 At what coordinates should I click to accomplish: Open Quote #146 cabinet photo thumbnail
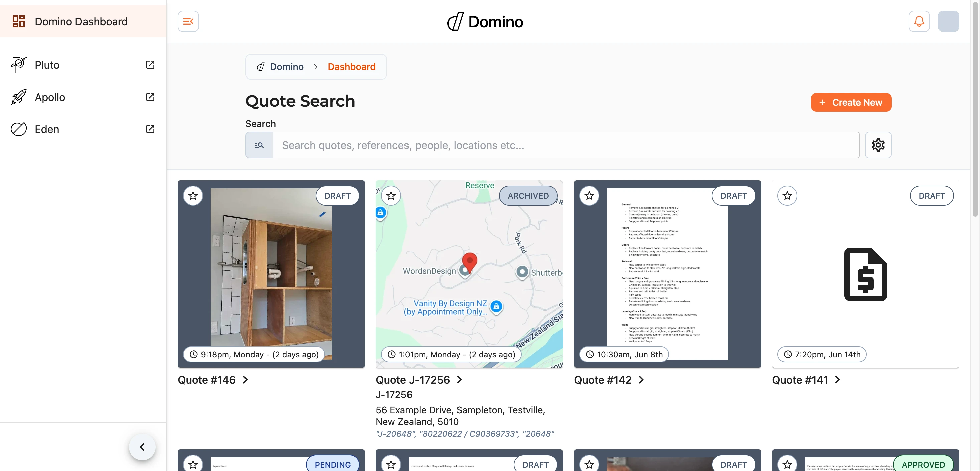click(x=271, y=274)
